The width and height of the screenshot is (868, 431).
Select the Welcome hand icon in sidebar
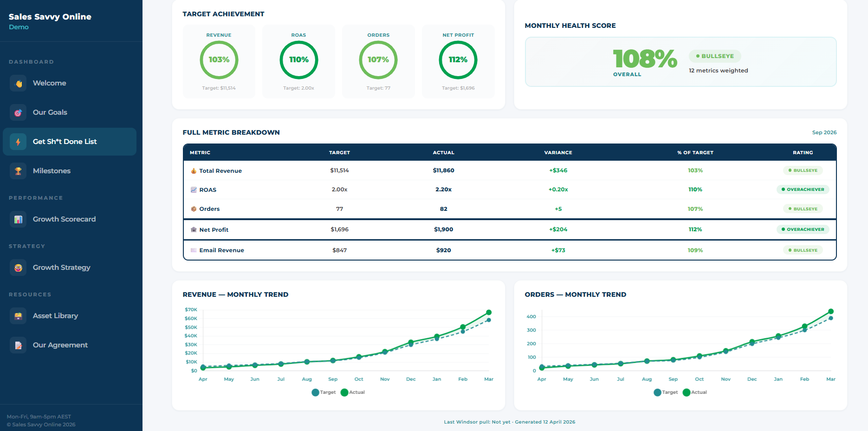[x=18, y=83]
